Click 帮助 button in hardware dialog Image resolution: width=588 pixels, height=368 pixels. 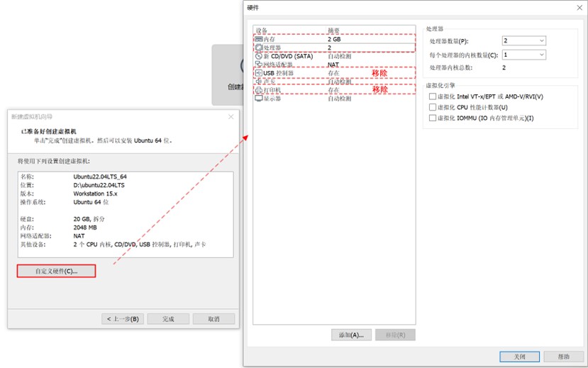coord(564,357)
